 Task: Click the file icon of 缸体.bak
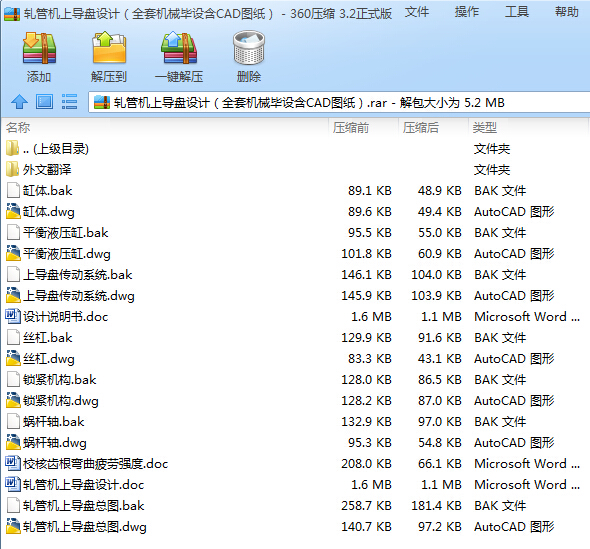(13, 190)
